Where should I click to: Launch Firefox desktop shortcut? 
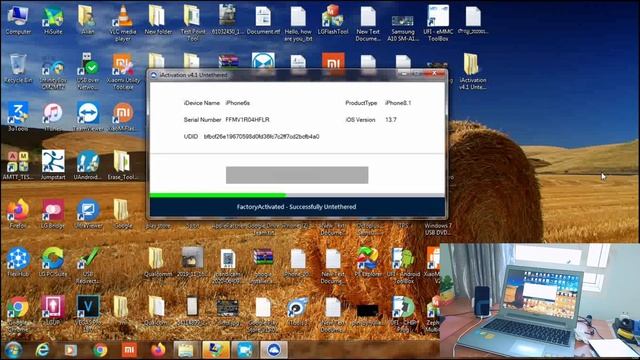pos(18,213)
